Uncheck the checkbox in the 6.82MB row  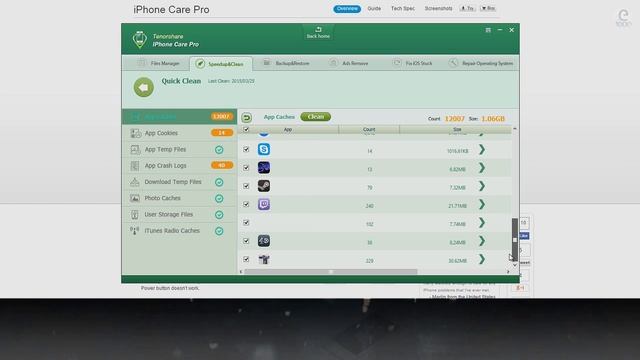246,168
